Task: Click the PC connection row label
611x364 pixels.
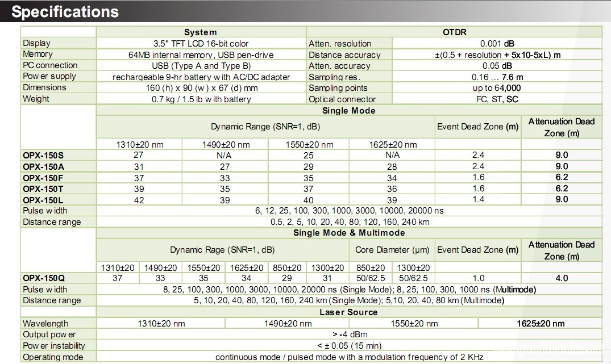Action: click(50, 65)
